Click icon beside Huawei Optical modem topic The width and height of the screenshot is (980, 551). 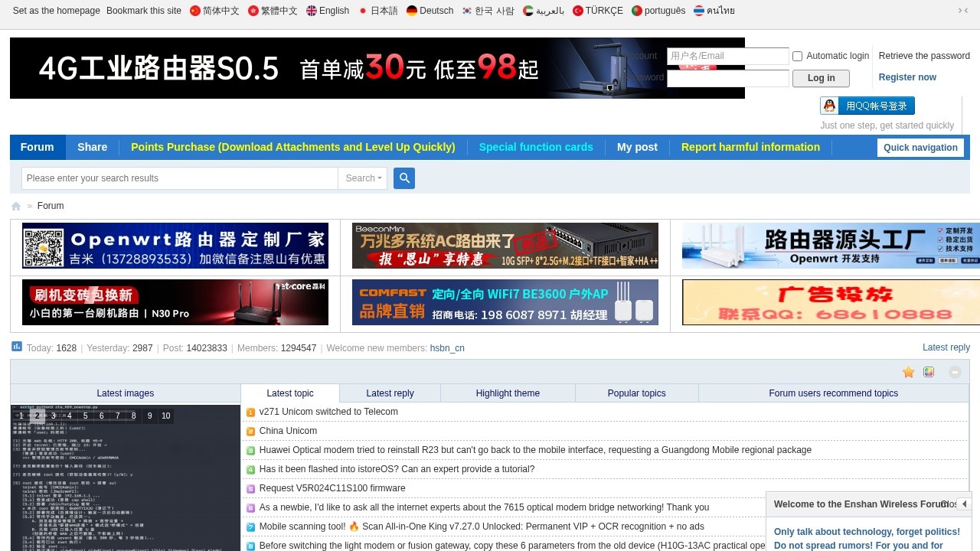pyautogui.click(x=250, y=451)
